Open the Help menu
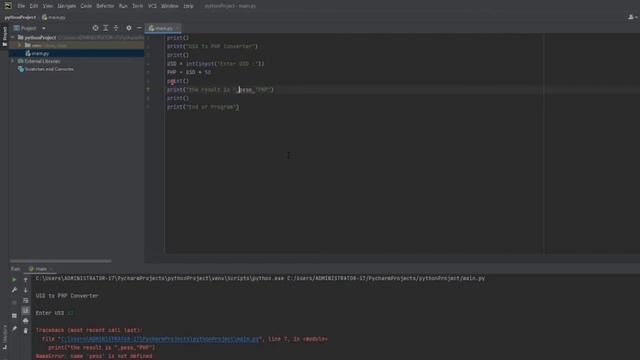This screenshot has width=640, height=360. pos(189,6)
